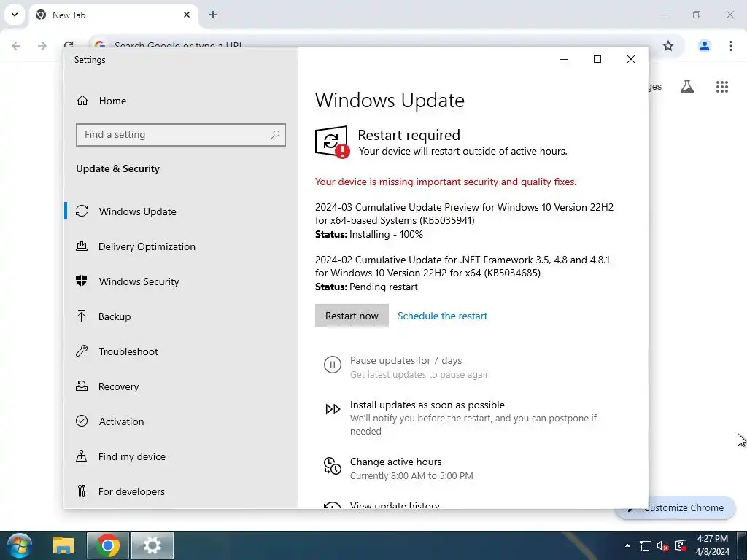Open File Explorer from taskbar
Viewport: 747px width, 560px height.
point(63,545)
